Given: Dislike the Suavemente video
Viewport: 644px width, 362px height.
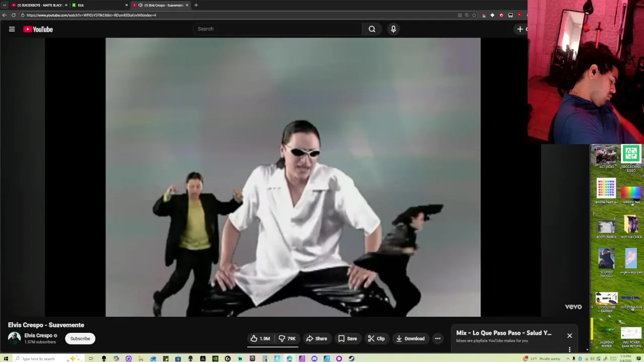Looking at the screenshot, I should pyautogui.click(x=287, y=338).
